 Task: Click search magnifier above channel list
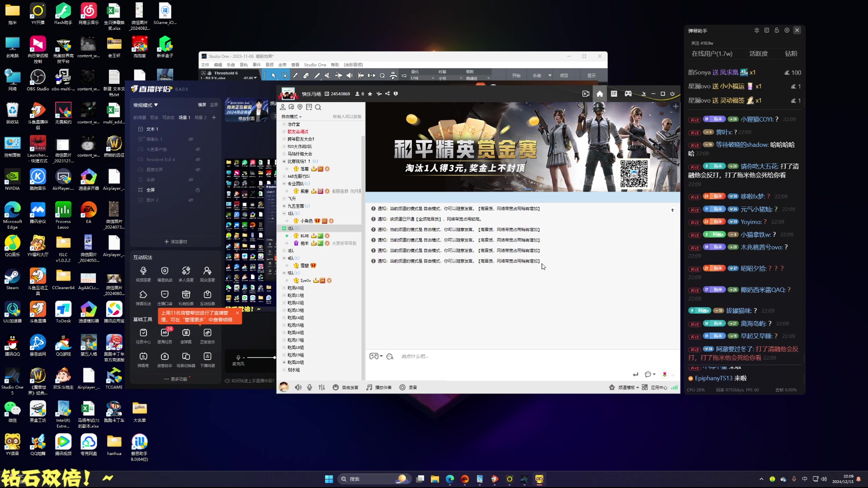click(x=318, y=107)
